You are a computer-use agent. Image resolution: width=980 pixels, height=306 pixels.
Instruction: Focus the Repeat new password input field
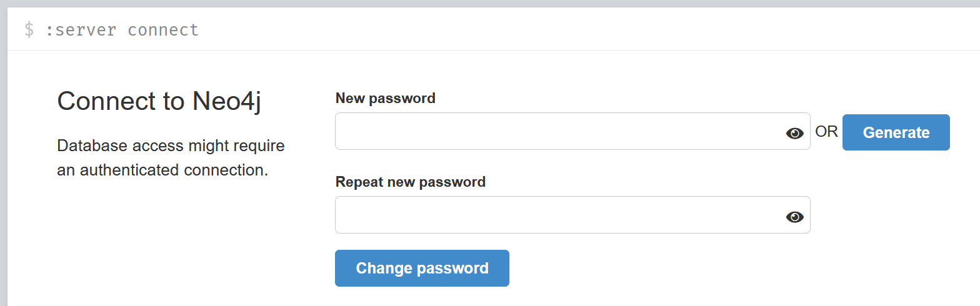(x=556, y=215)
